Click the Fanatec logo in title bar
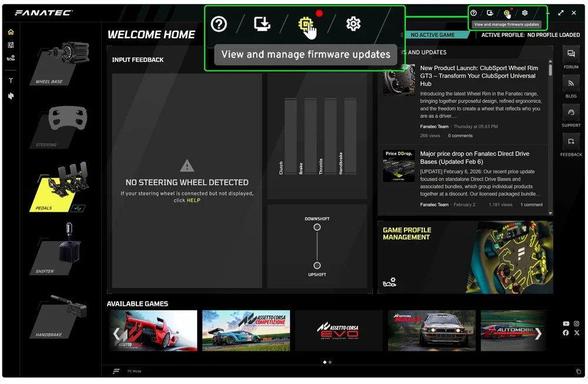This screenshot has height=384, width=588. tap(44, 13)
